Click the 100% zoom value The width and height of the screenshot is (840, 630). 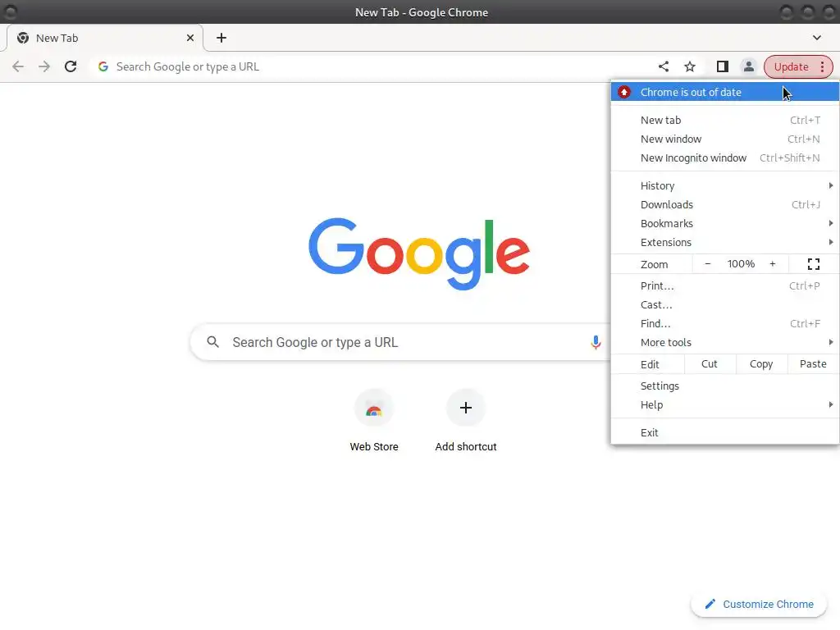click(x=741, y=264)
